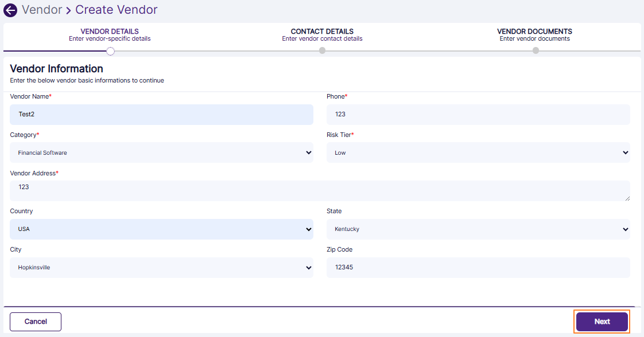Click the Vendor Details step circle
The height and width of the screenshot is (337, 644).
[110, 51]
